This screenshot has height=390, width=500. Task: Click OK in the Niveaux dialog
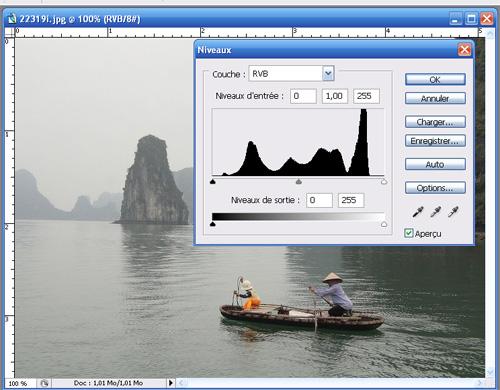tap(435, 80)
